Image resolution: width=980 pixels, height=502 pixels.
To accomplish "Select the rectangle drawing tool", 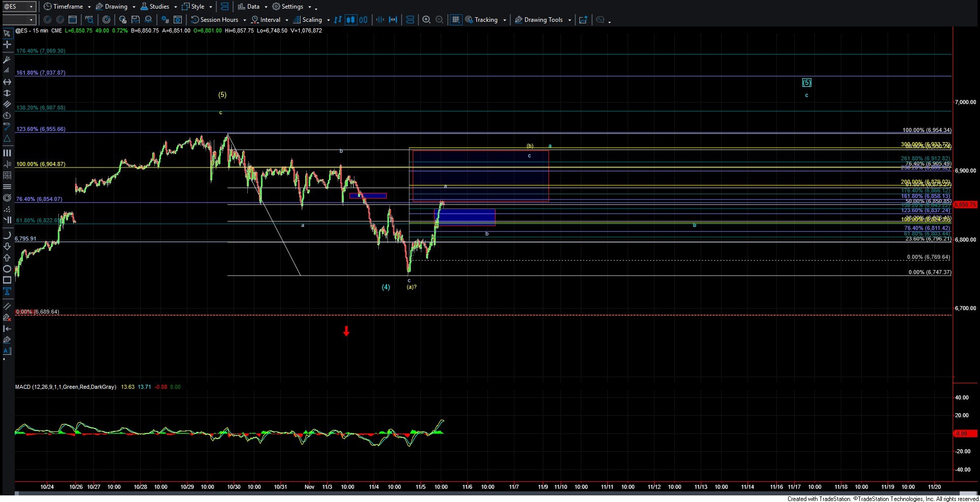I will click(7, 280).
